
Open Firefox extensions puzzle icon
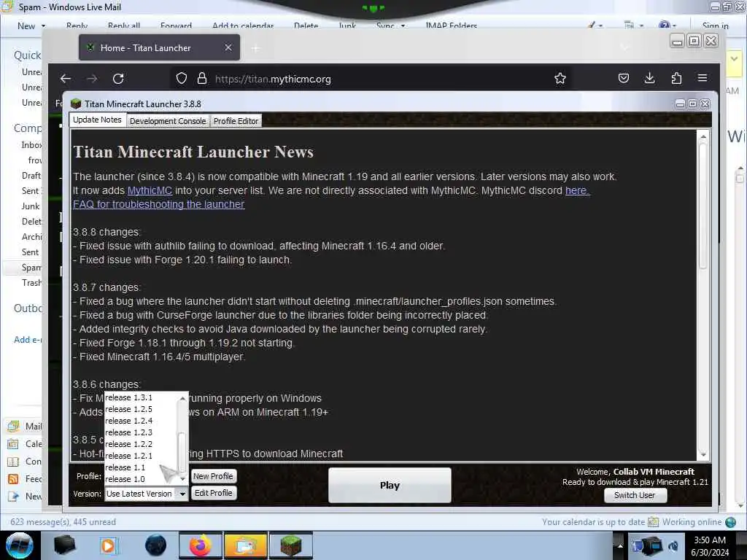676,78
